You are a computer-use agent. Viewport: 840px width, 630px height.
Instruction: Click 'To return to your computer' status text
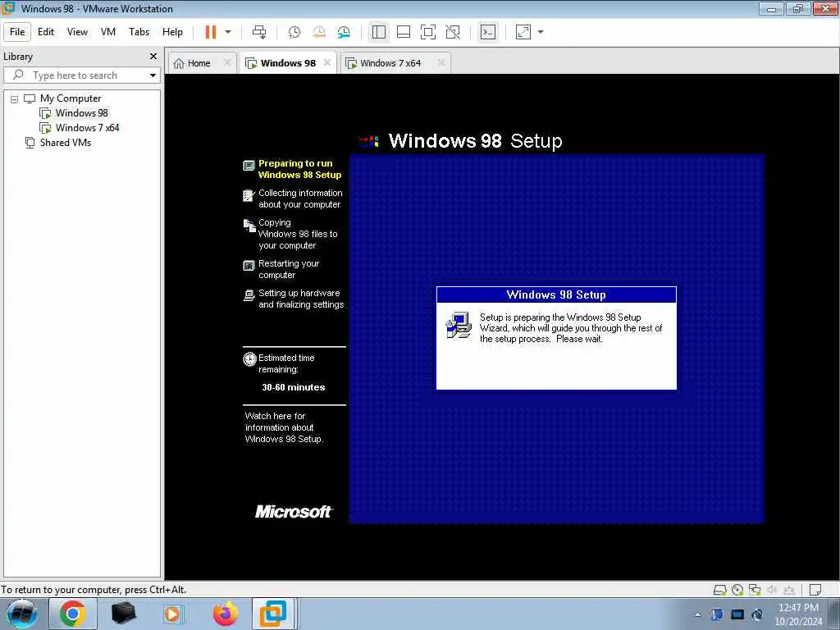point(94,590)
